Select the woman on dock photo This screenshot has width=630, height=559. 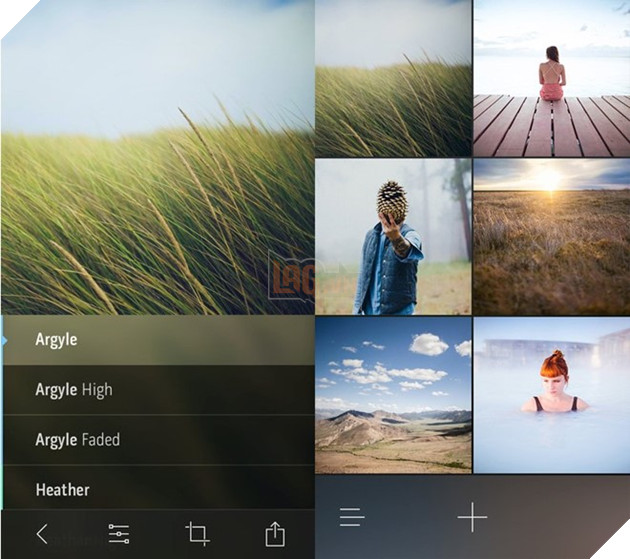pyautogui.click(x=552, y=79)
